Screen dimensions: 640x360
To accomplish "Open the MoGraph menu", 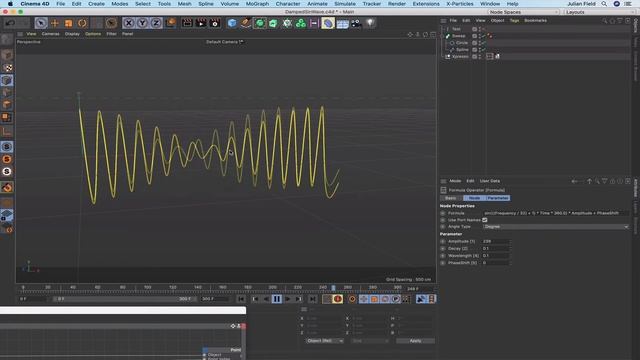I will (x=257, y=4).
